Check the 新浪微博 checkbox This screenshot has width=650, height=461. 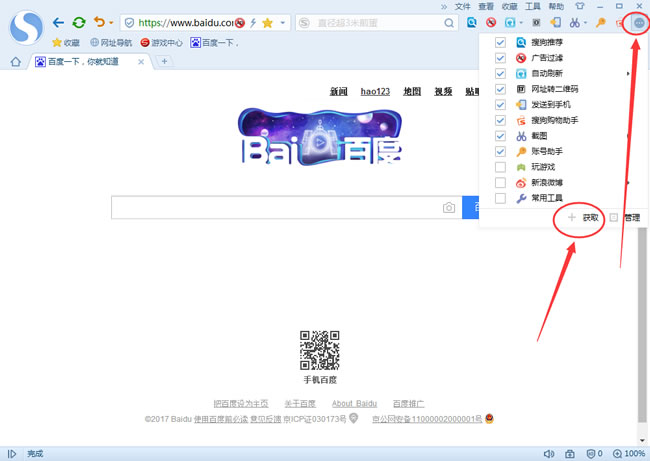click(x=500, y=182)
